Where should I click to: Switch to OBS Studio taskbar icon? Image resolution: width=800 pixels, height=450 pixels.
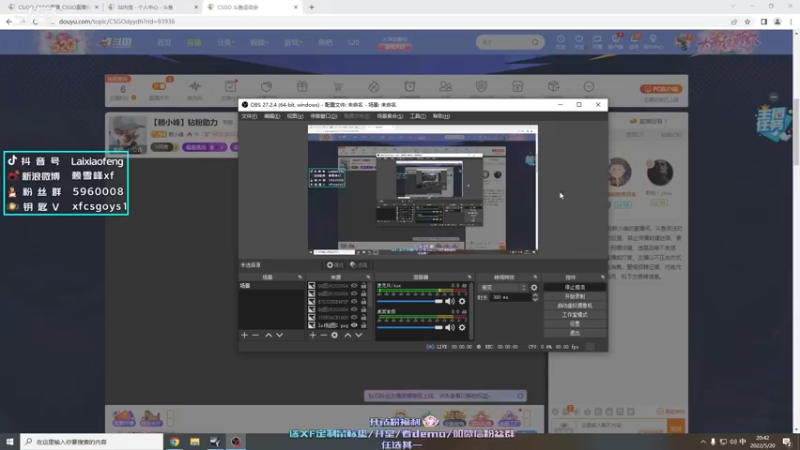click(235, 442)
